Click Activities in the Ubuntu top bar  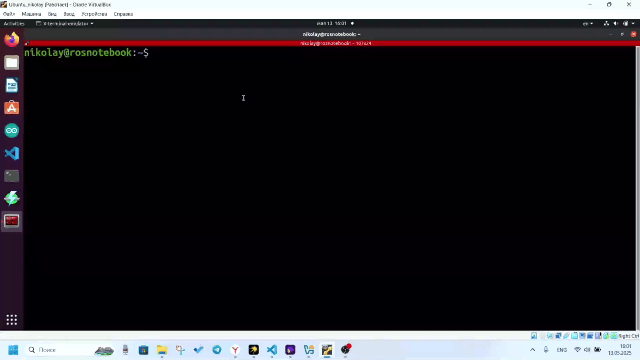coord(14,24)
